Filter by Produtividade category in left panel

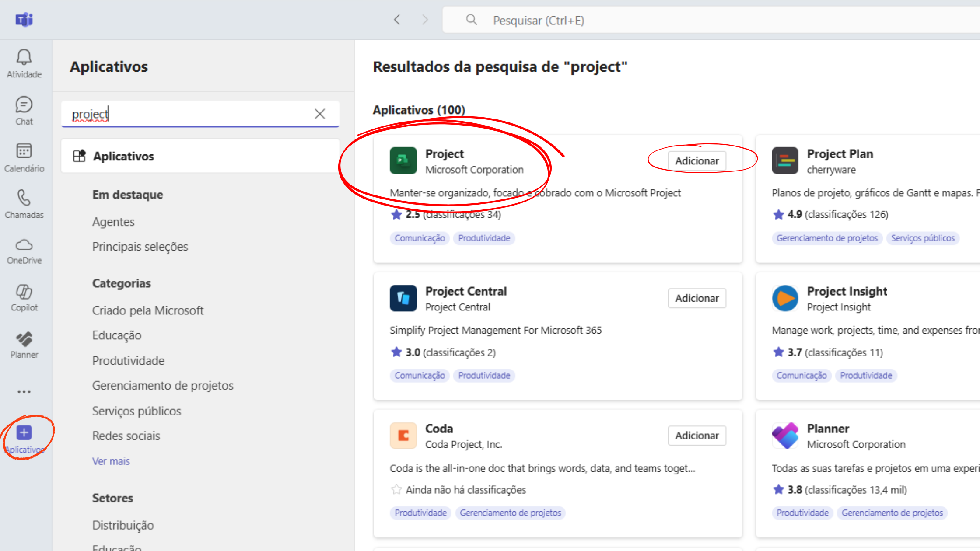[128, 361]
